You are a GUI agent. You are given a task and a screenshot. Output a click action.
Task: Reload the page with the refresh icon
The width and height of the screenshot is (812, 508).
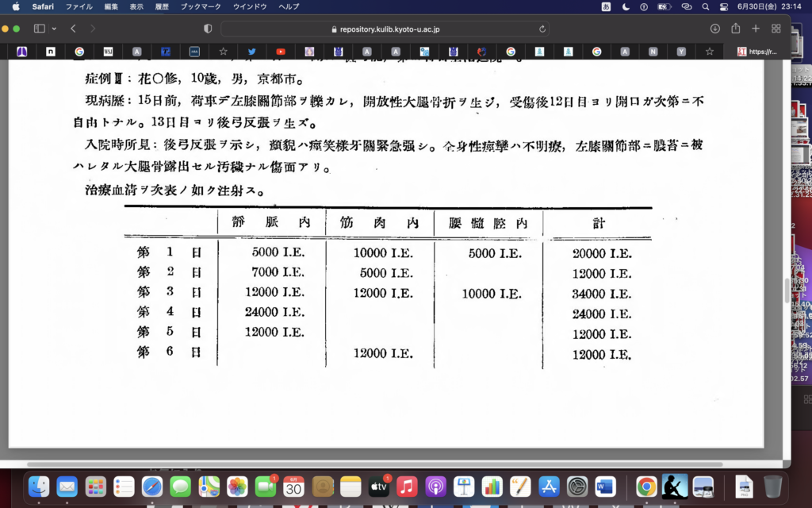542,29
